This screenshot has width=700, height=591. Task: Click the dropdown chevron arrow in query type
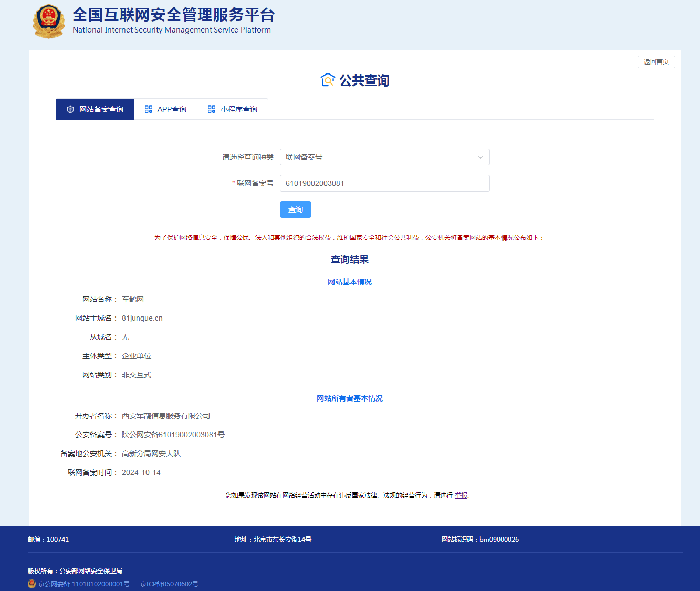480,157
